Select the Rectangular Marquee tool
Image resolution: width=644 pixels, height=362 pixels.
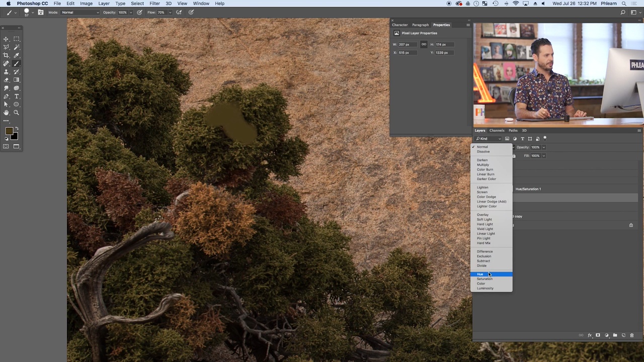(17, 39)
